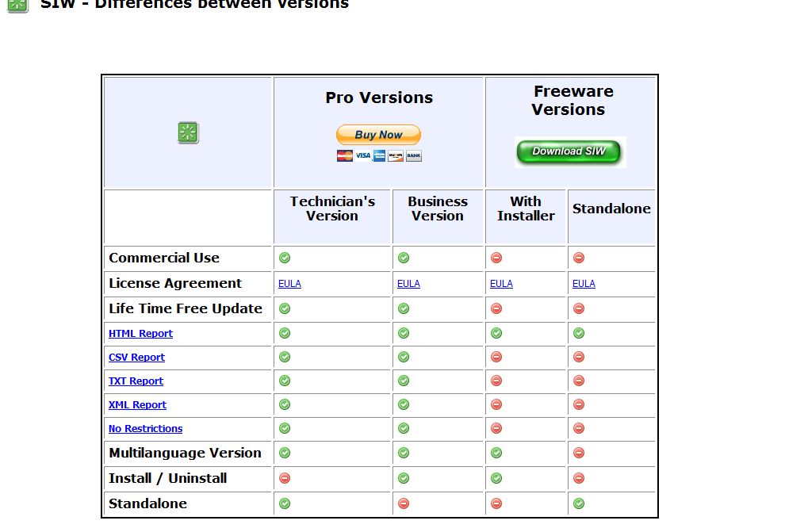This screenshot has width=785, height=532.
Task: Click HTML Report green check for Standalone column
Action: (x=579, y=333)
